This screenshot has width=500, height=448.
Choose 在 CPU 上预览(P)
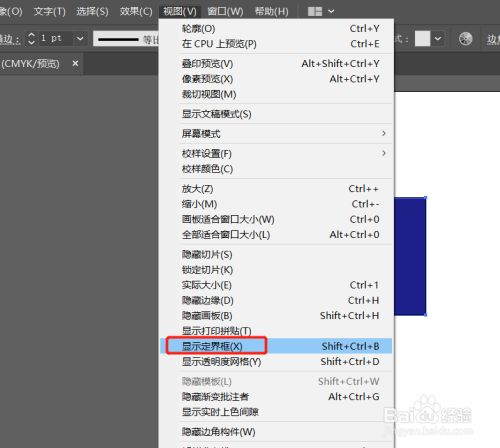tap(276, 44)
